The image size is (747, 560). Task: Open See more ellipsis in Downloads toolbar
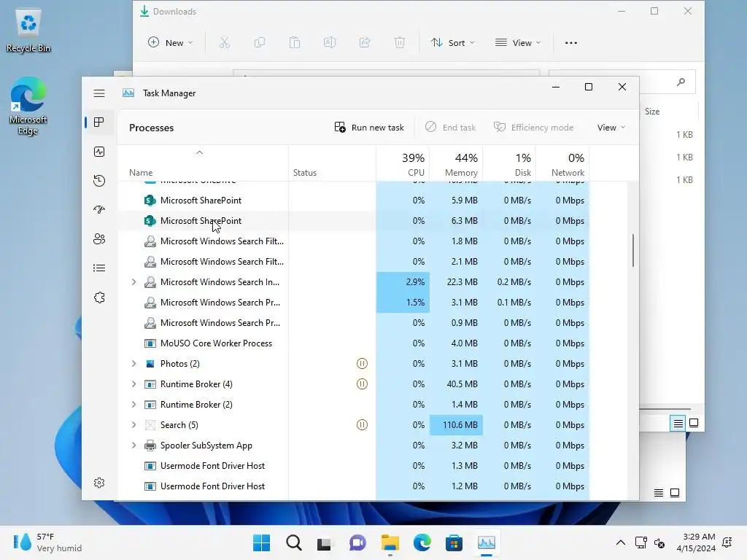(570, 43)
